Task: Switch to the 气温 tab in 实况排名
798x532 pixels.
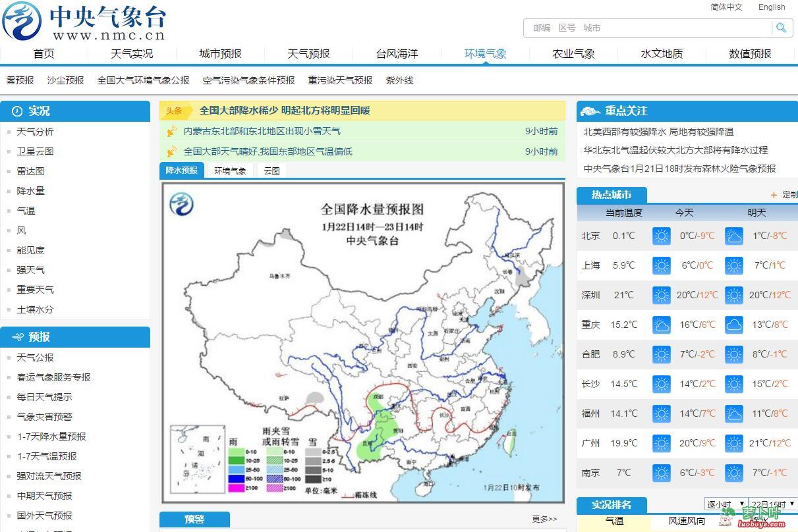Action: point(615,520)
